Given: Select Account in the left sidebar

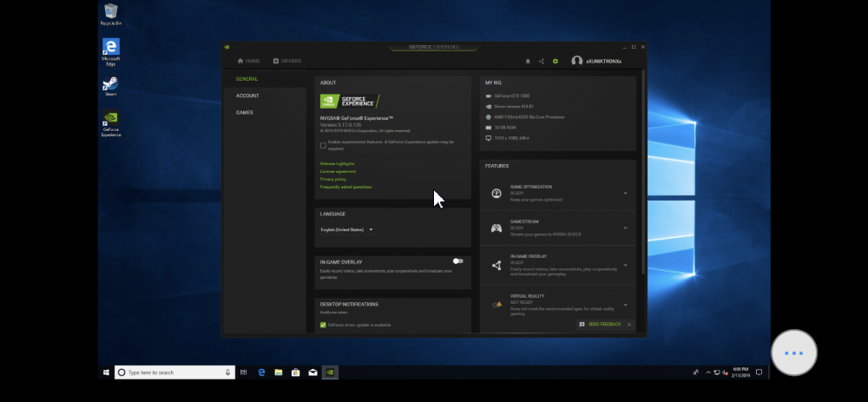Looking at the screenshot, I should click(x=247, y=96).
